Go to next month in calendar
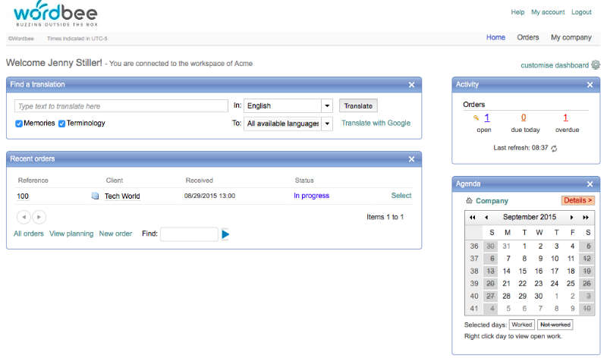This screenshot has width=607, height=364. pyautogui.click(x=572, y=217)
